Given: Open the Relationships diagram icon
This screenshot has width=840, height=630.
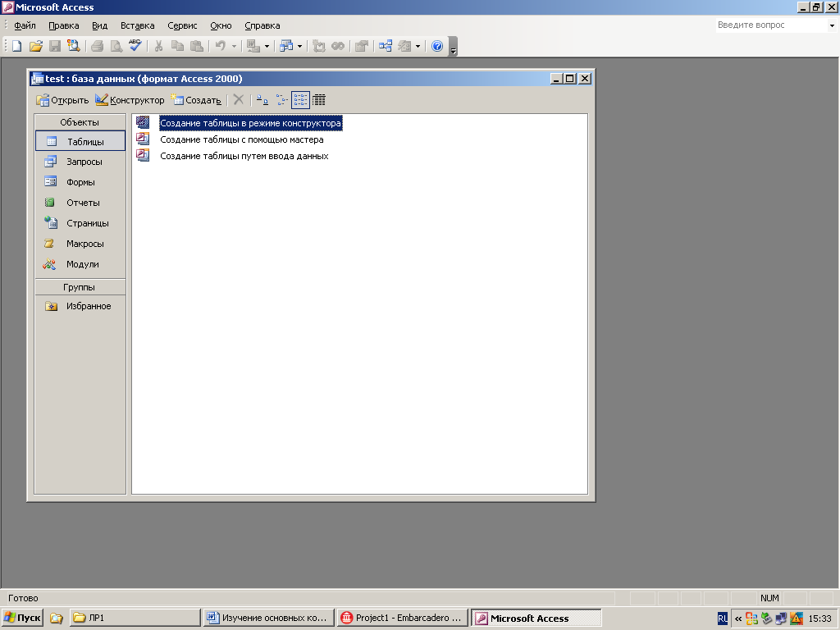Looking at the screenshot, I should click(386, 46).
